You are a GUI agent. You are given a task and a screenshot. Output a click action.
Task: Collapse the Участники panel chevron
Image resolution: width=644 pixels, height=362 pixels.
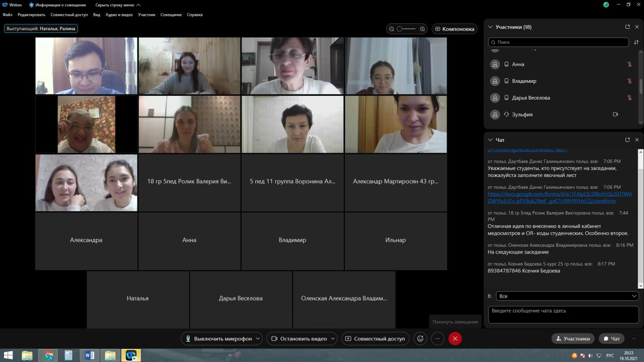tap(490, 27)
